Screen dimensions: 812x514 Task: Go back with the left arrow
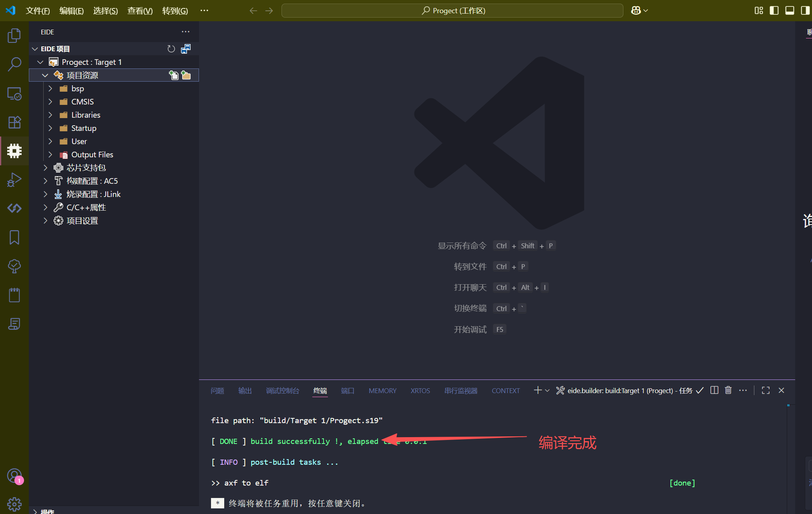point(253,10)
